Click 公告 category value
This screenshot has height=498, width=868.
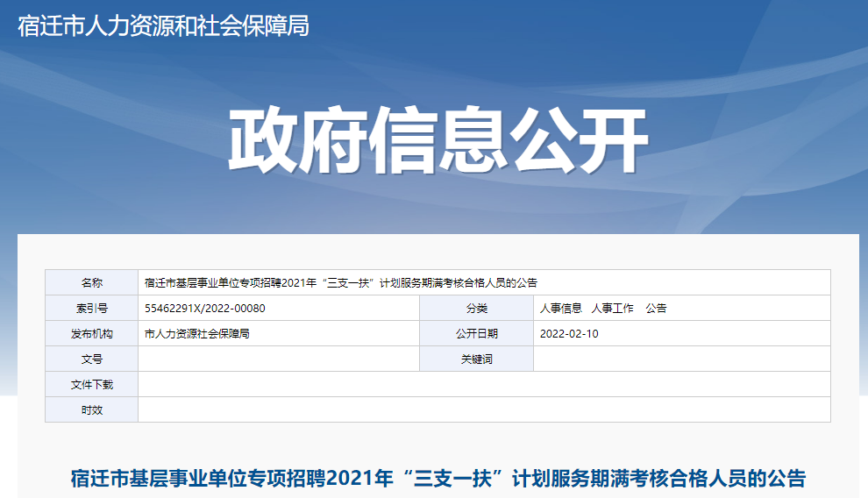pos(656,309)
